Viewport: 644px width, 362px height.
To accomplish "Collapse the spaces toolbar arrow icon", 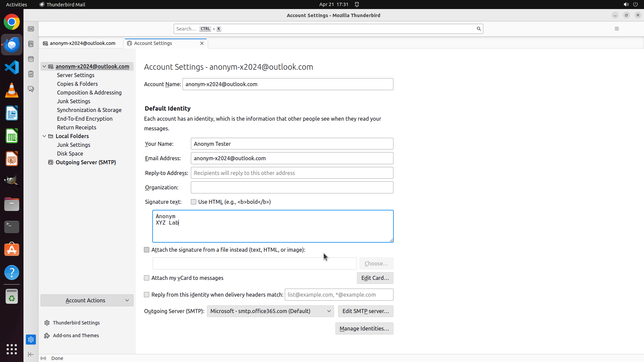I will [x=31, y=354].
